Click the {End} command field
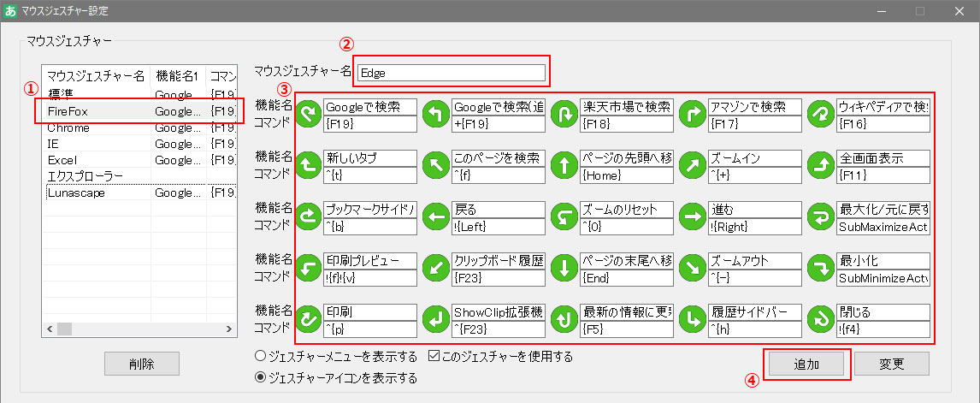Image resolution: width=980 pixels, height=403 pixels. (x=627, y=278)
